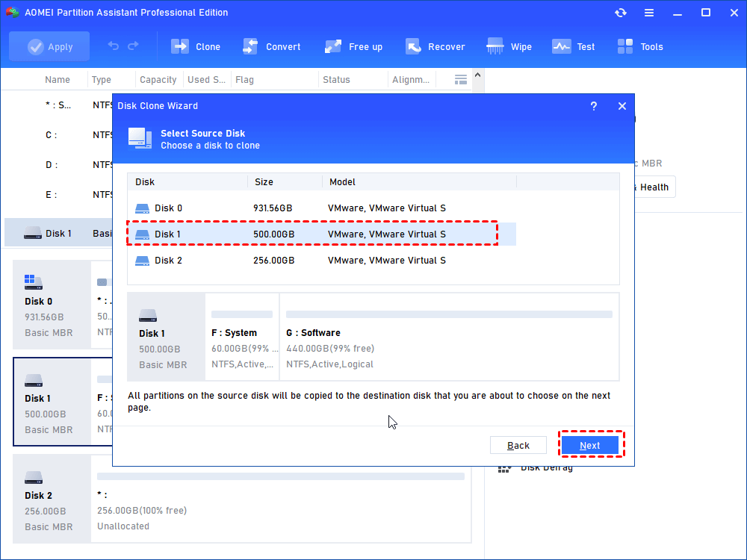Image resolution: width=747 pixels, height=560 pixels.
Task: Open the Clone tool
Action: (196, 46)
